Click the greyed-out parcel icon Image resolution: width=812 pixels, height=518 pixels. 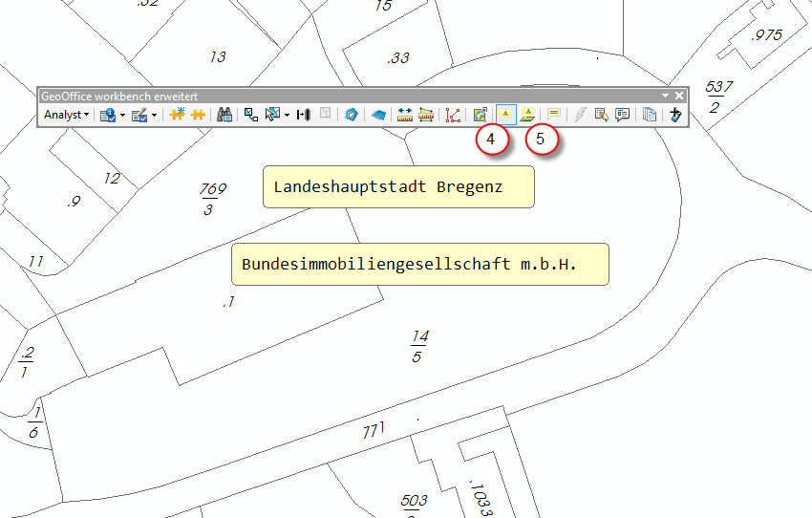pos(325,114)
